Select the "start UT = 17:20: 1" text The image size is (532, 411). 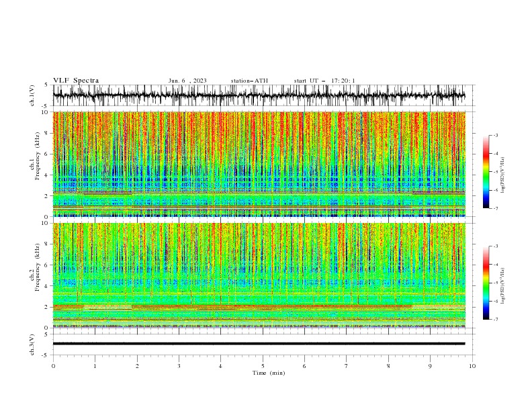[x=324, y=81]
